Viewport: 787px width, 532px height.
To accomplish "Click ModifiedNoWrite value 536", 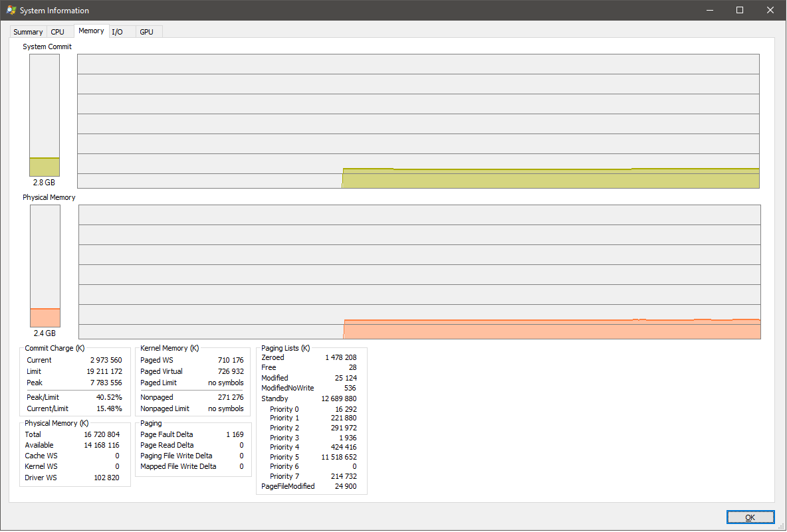I will coord(350,388).
